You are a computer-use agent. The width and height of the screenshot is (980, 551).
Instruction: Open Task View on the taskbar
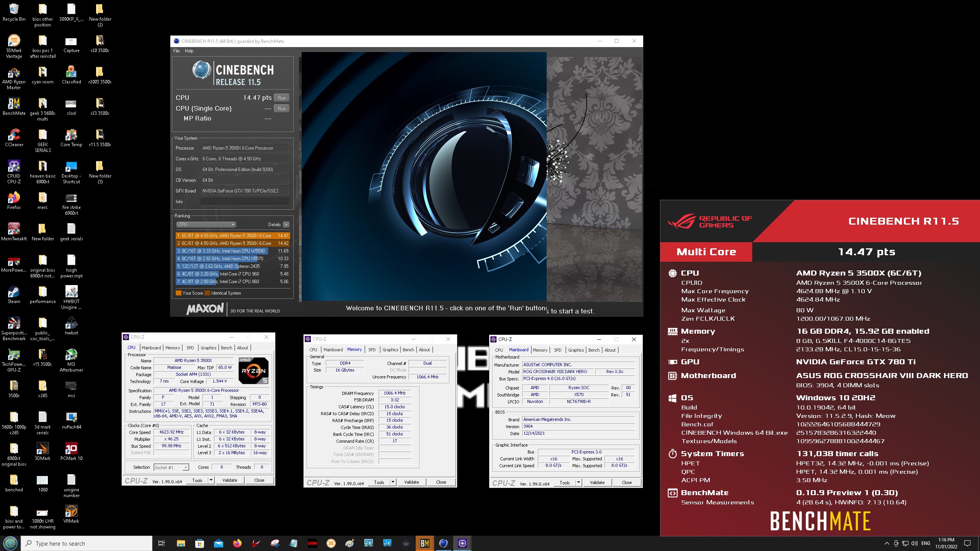(x=162, y=543)
